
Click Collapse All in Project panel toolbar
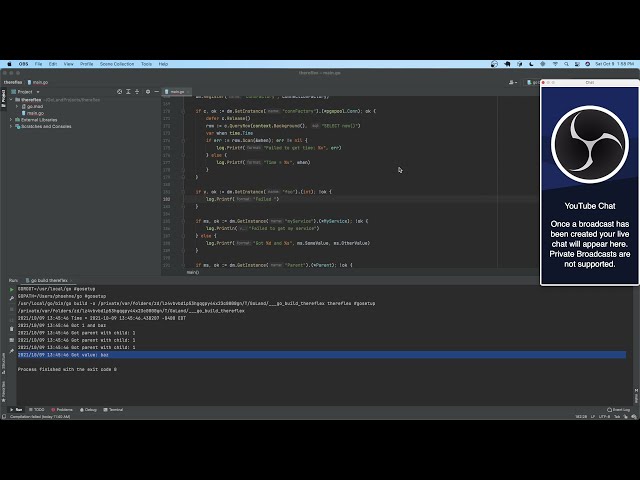(x=137, y=92)
